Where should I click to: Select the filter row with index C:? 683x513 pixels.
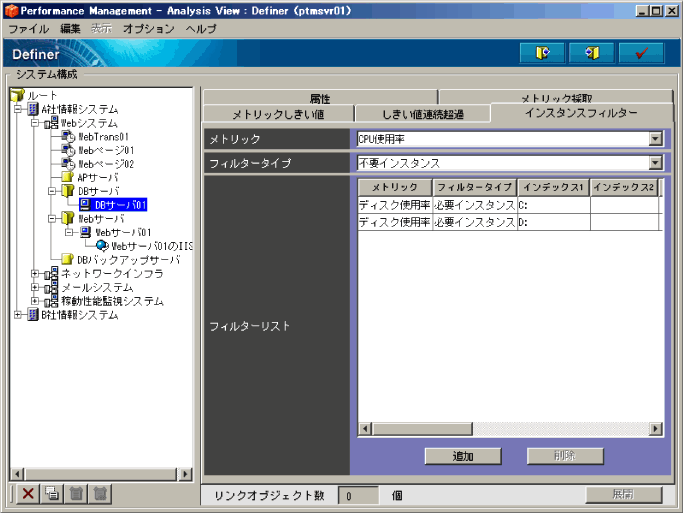point(508,205)
